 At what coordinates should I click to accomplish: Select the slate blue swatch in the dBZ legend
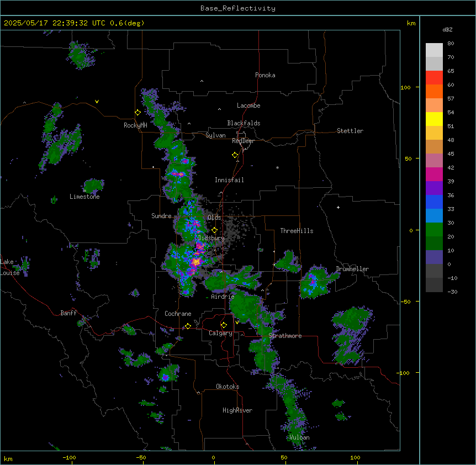pyautogui.click(x=434, y=257)
